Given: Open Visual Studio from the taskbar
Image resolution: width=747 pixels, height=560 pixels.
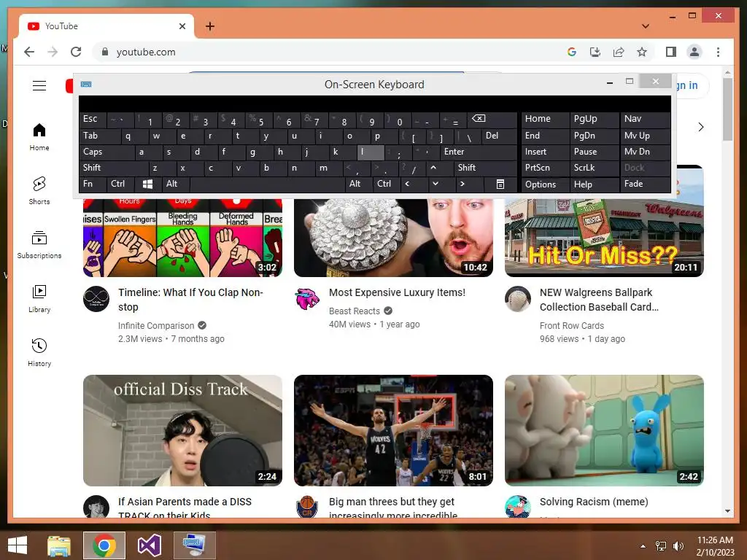Looking at the screenshot, I should click(x=149, y=545).
